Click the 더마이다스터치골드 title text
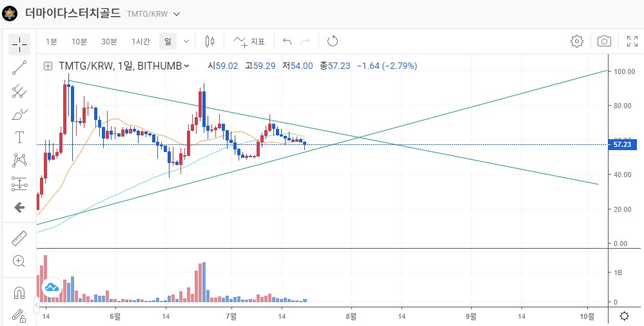644x326 pixels. [x=73, y=13]
